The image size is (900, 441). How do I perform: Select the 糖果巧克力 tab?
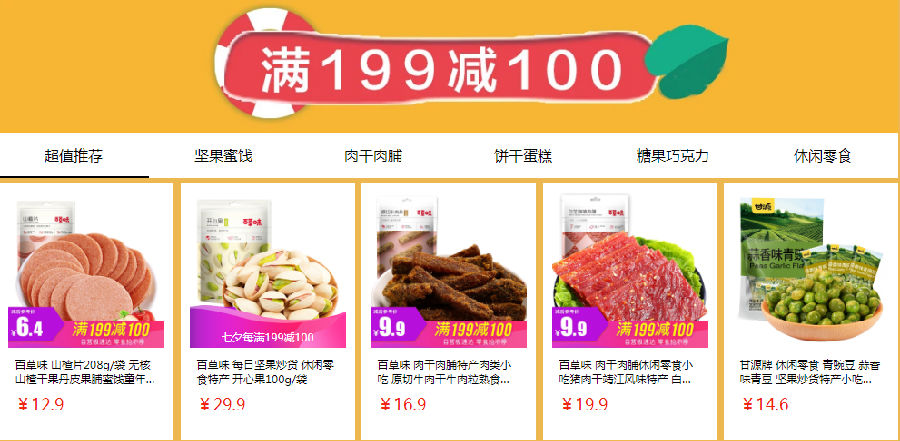click(672, 156)
